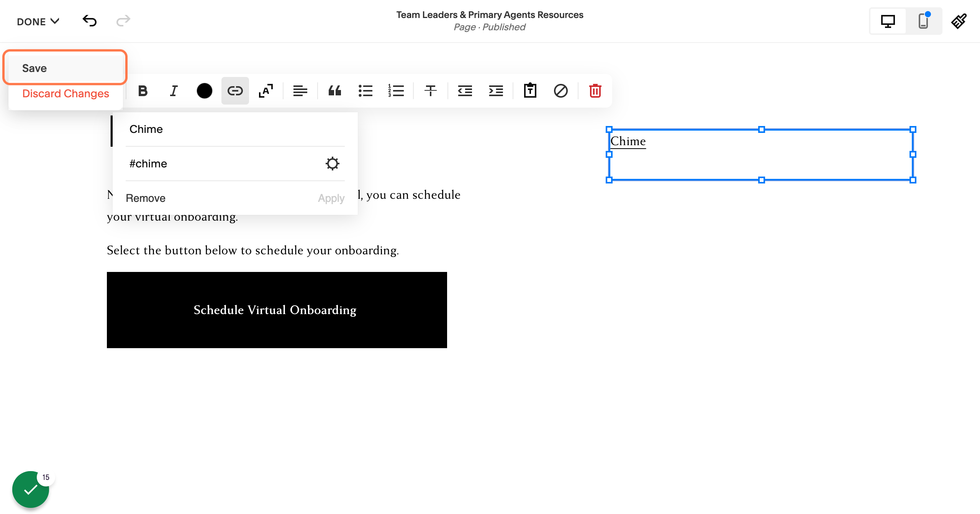980x514 pixels.
Task: Apply strikethrough text formatting
Action: click(x=431, y=91)
